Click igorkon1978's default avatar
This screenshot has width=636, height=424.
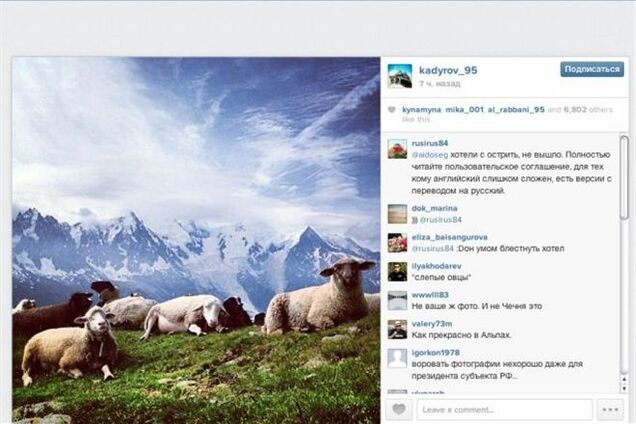(397, 358)
